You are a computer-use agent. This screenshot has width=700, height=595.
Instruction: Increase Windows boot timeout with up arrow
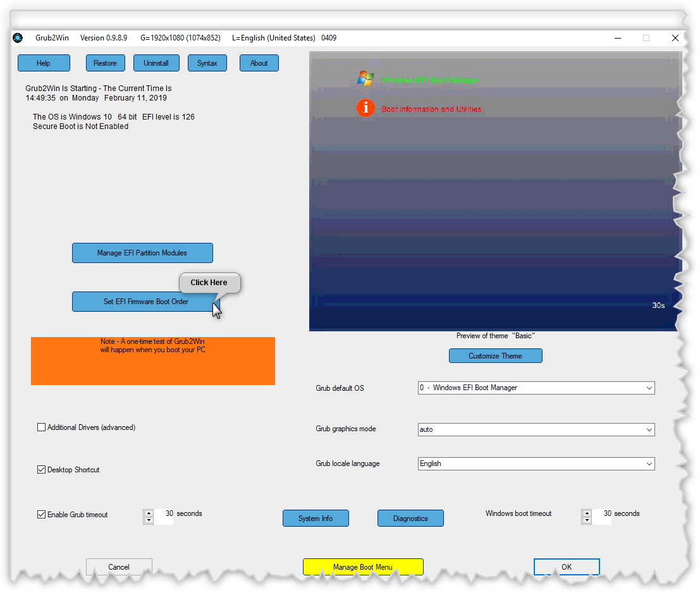(587, 513)
